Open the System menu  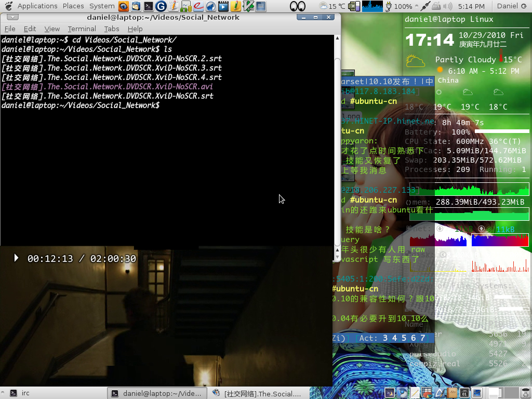point(102,6)
